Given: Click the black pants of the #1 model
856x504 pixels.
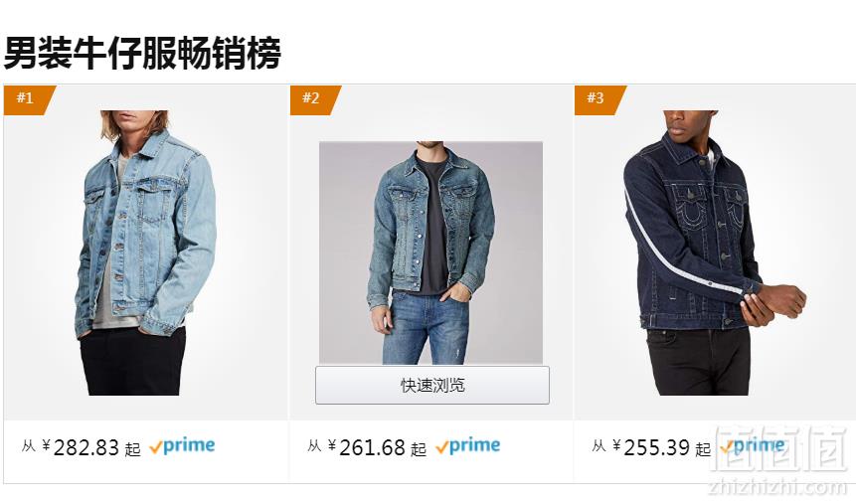Looking at the screenshot, I should pos(134,361).
